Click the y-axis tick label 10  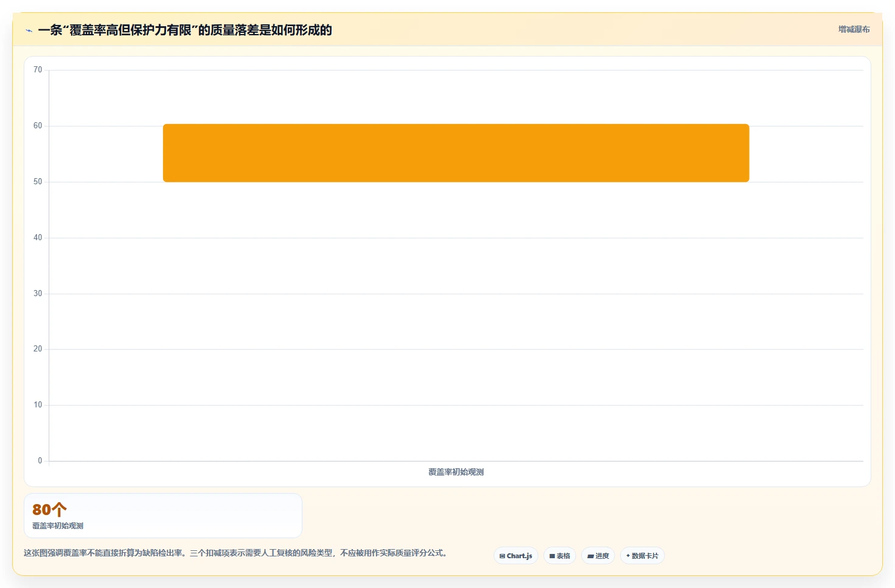coord(38,405)
